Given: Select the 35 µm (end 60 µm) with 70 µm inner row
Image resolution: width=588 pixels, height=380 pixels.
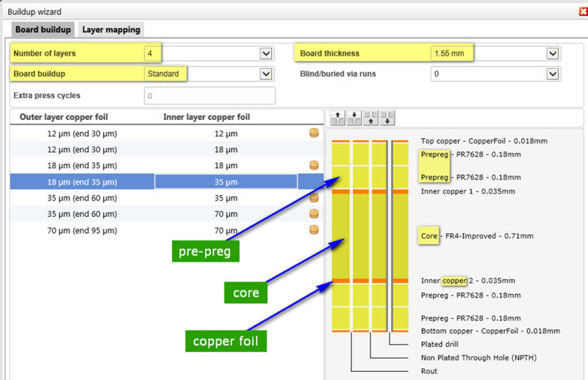Looking at the screenshot, I should [167, 214].
